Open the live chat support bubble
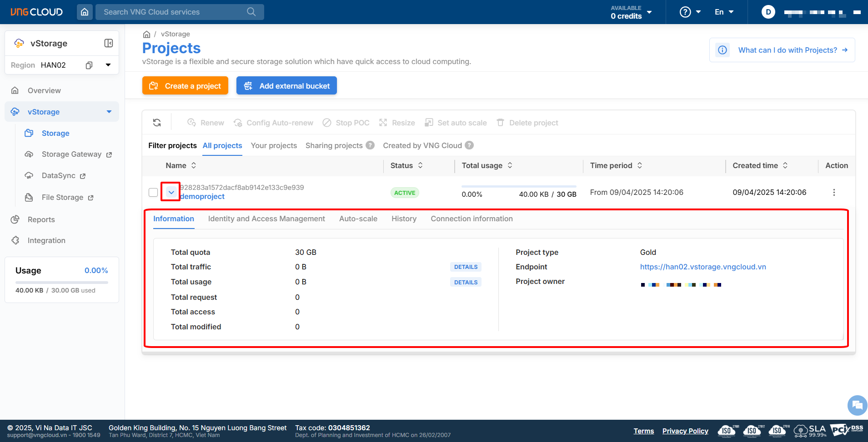This screenshot has height=442, width=868. coord(857,405)
